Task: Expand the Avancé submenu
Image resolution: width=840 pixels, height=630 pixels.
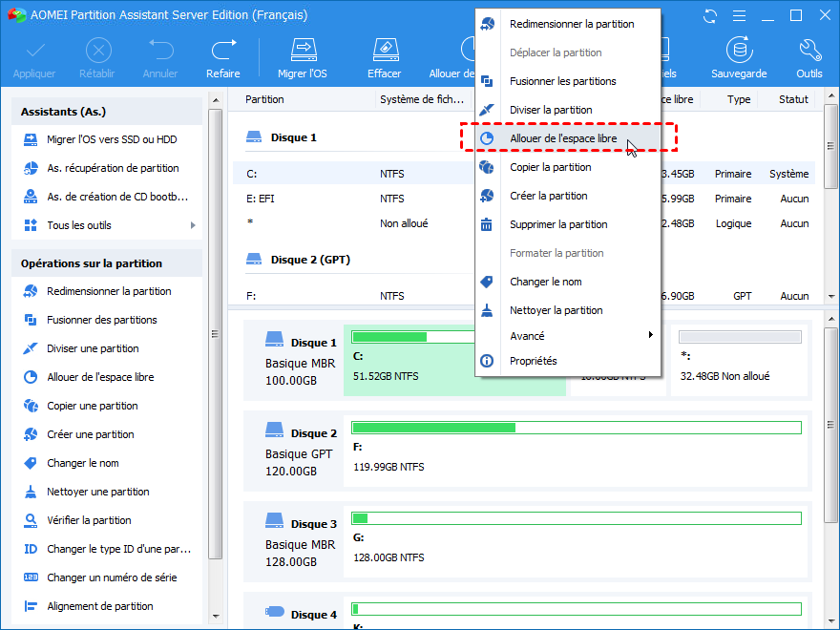Action: click(x=568, y=336)
